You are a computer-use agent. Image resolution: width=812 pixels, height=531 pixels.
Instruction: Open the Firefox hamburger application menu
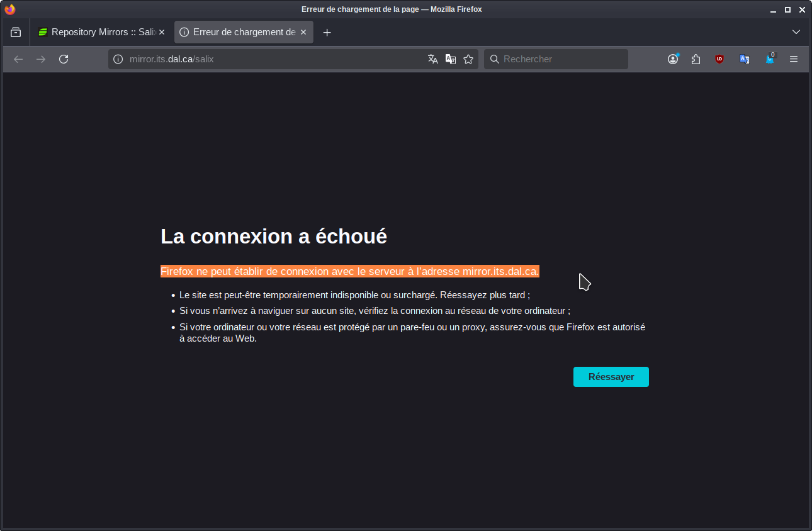[x=794, y=59]
